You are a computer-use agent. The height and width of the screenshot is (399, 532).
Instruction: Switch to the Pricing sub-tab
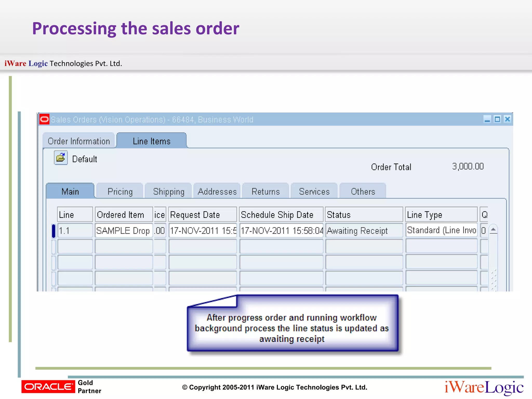120,191
